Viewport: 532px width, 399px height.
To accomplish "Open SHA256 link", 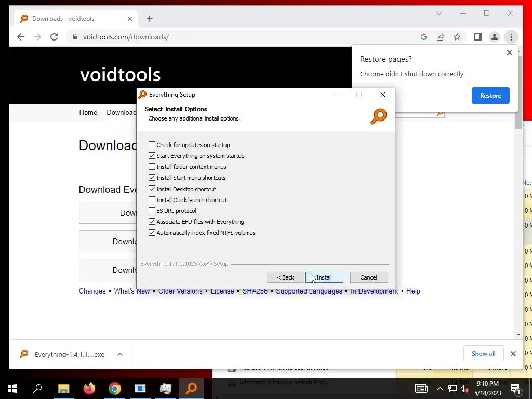I will point(255,291).
